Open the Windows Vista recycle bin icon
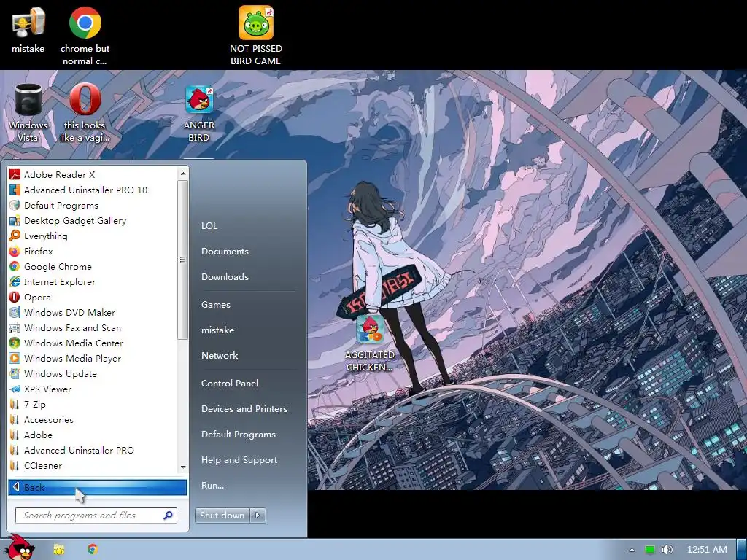The width and height of the screenshot is (747, 560). click(28, 112)
